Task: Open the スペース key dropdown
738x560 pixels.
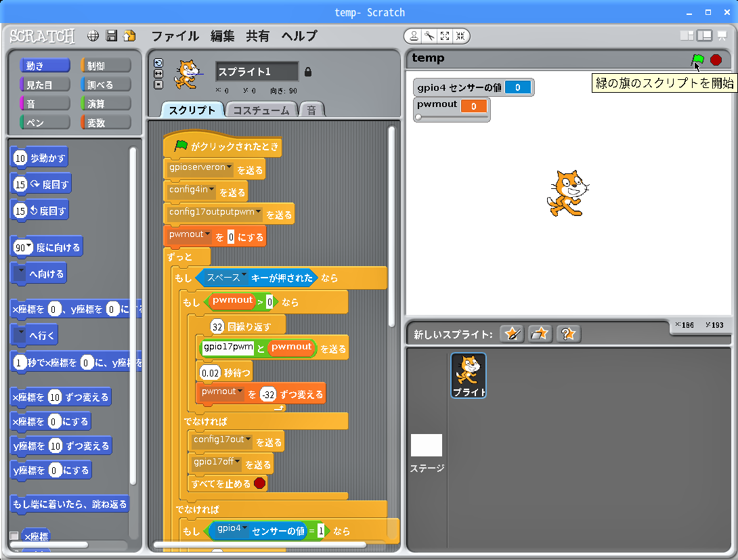Action: (244, 276)
